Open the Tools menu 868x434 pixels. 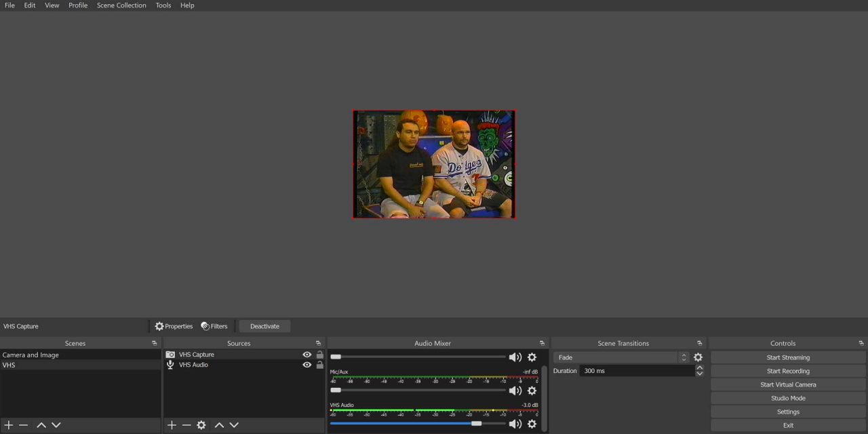coord(163,5)
